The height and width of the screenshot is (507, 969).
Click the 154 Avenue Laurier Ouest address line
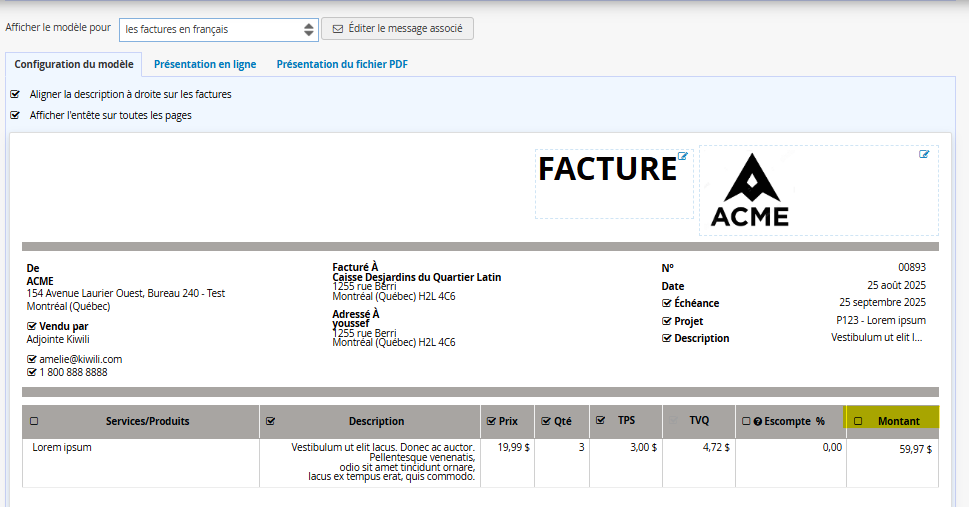[x=125, y=294]
